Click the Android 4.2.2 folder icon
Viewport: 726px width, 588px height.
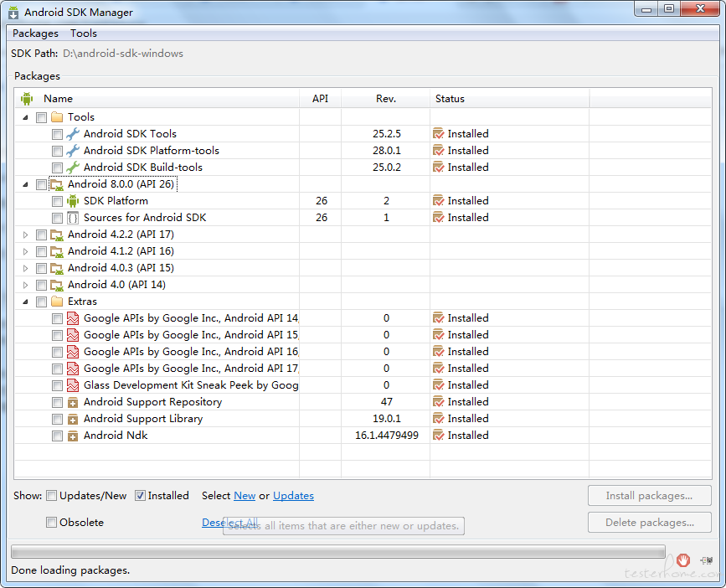coord(57,235)
